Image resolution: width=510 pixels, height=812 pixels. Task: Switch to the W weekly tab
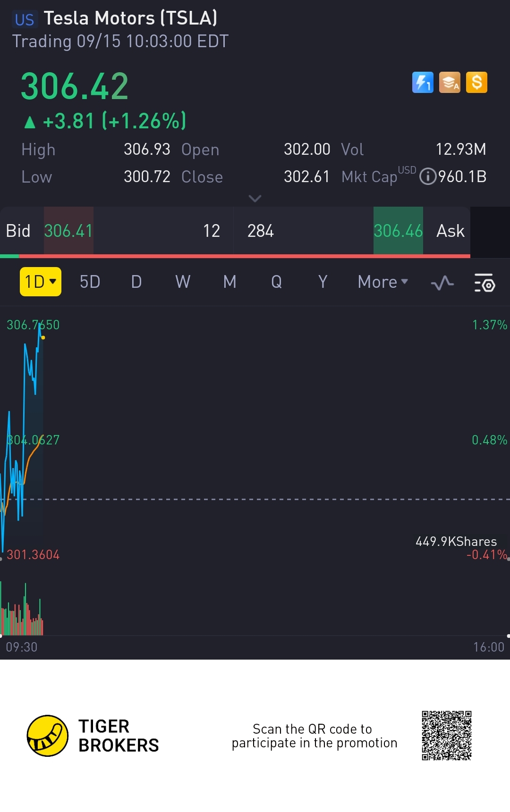tap(183, 282)
